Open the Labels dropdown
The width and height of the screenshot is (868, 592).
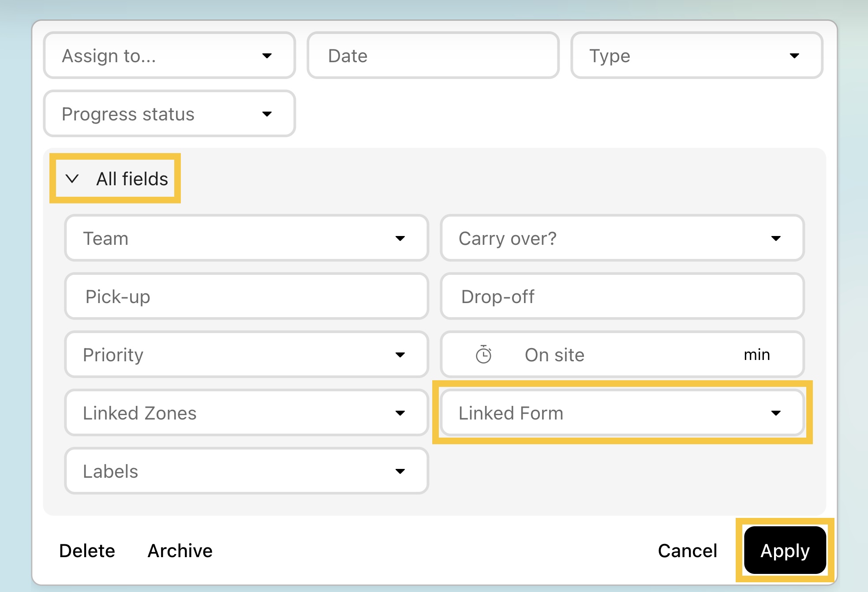point(246,471)
